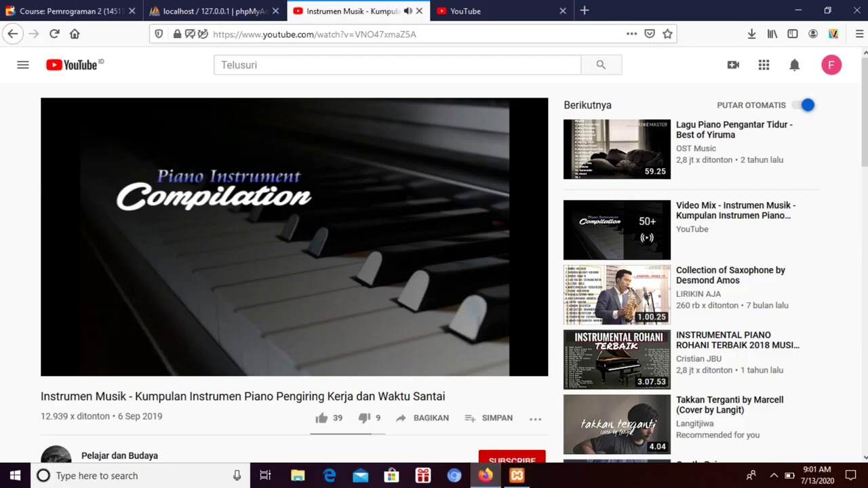Open LIRIKIN AJA channel name
The image size is (868, 488).
[x=698, y=294]
